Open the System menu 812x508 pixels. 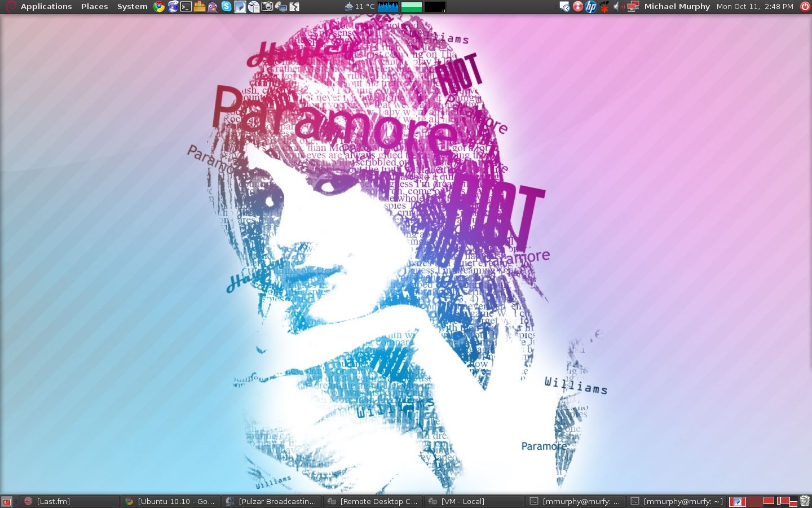[x=132, y=7]
